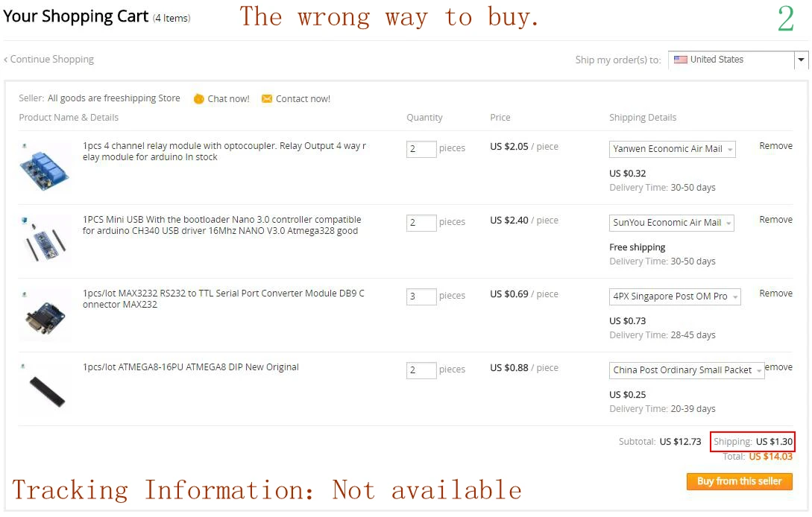Open ATMEGA8-16PU chip thumbnail
This screenshot has width=812, height=517.
pyautogui.click(x=45, y=388)
